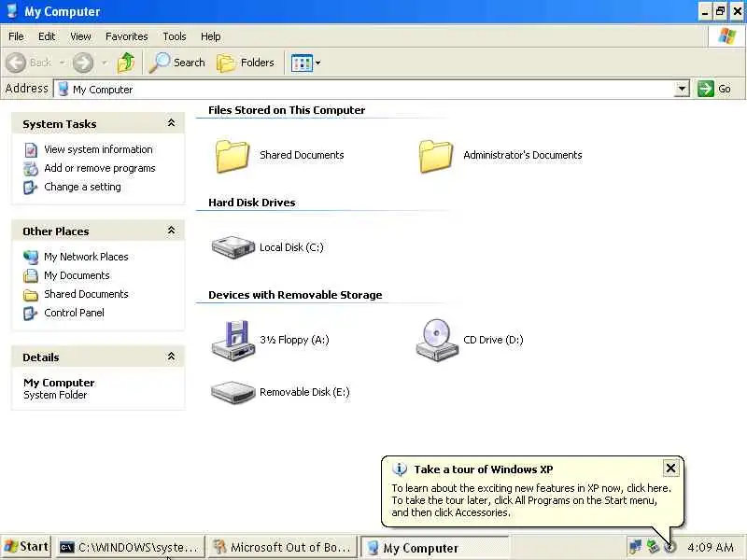Click the Administrator's Documents label
This screenshot has height=560, width=747.
pyautogui.click(x=523, y=155)
